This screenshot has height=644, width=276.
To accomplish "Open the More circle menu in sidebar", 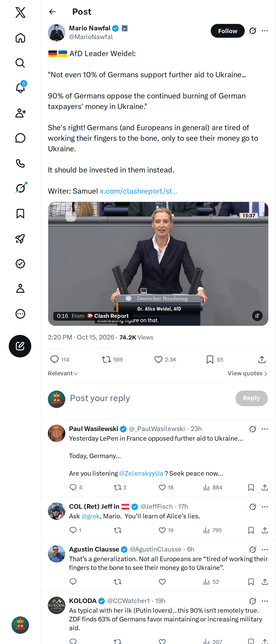I will [20, 313].
